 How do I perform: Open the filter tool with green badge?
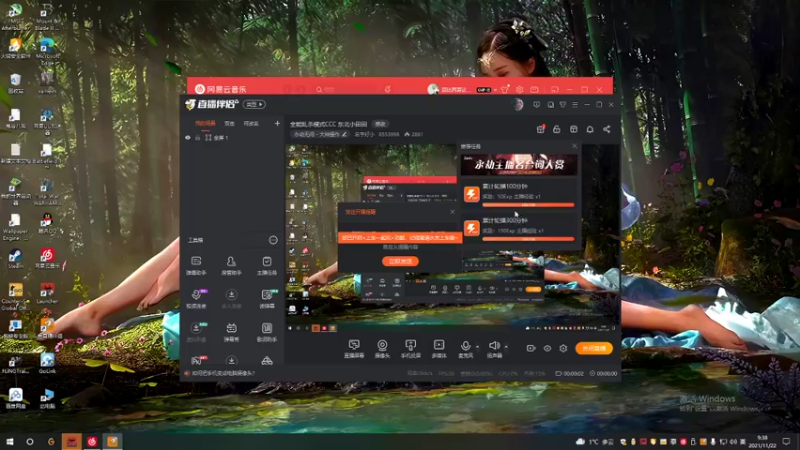tap(267, 298)
